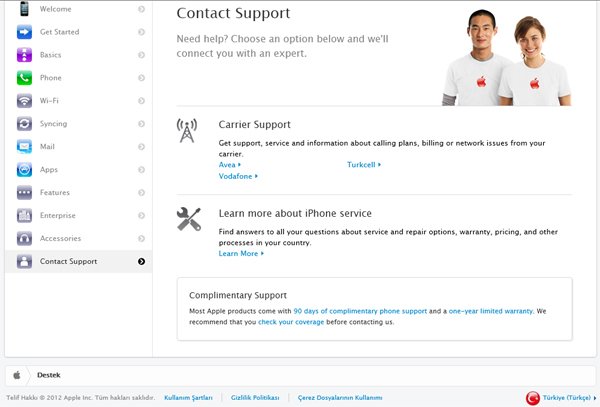Open the Turkcell carrier link
The width and height of the screenshot is (600, 407).
362,165
